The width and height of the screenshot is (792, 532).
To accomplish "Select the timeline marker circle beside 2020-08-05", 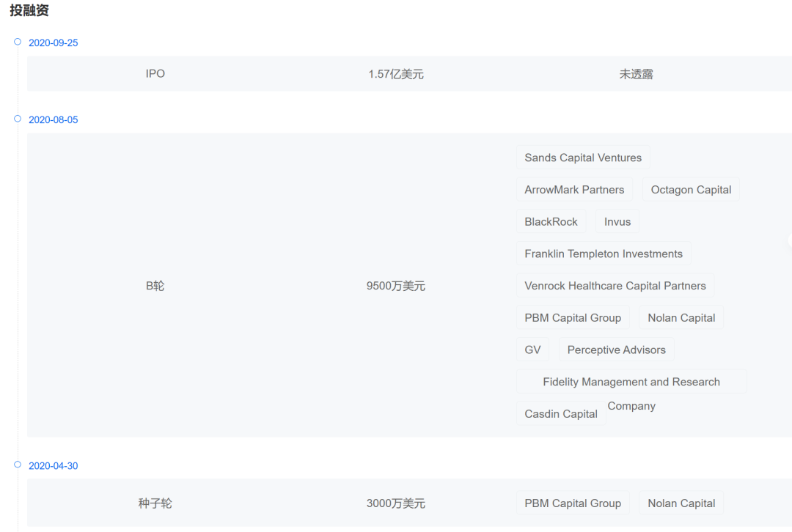I will (x=18, y=119).
